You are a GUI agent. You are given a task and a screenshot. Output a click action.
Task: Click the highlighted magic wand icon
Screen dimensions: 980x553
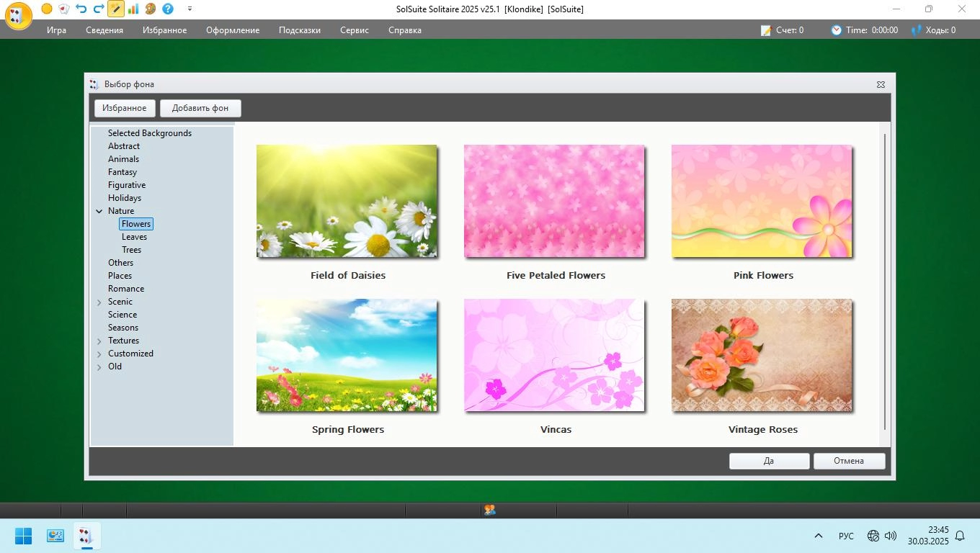115,9
